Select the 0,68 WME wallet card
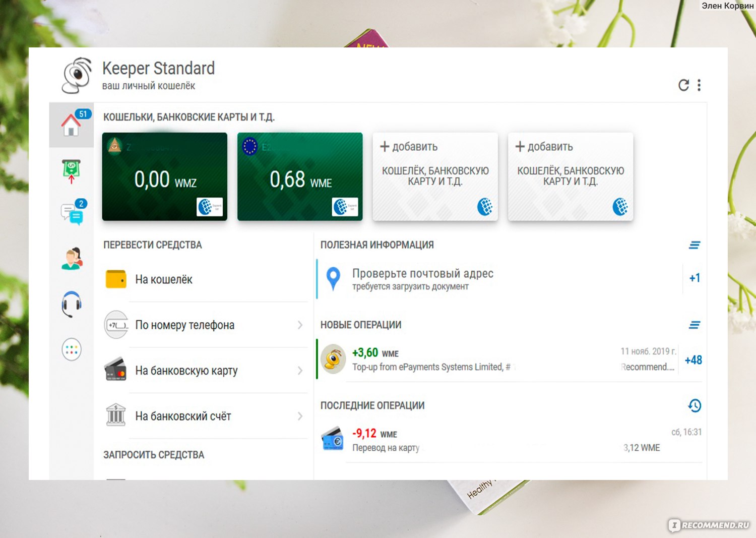This screenshot has height=538, width=756. pos(300,176)
